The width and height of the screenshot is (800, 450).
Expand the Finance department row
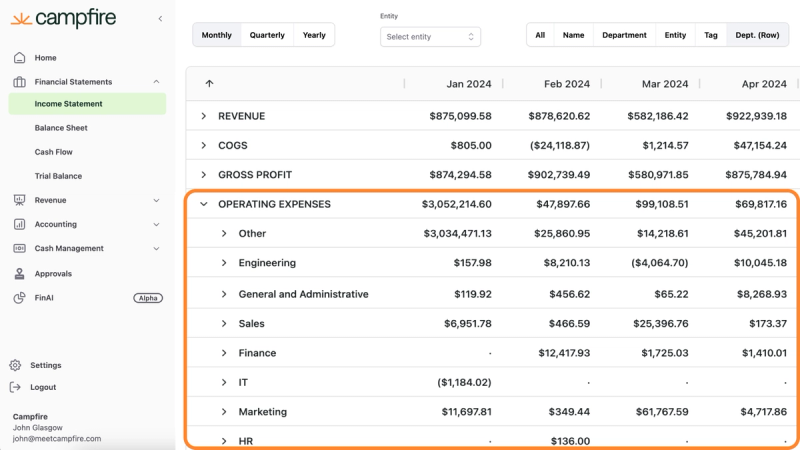224,353
